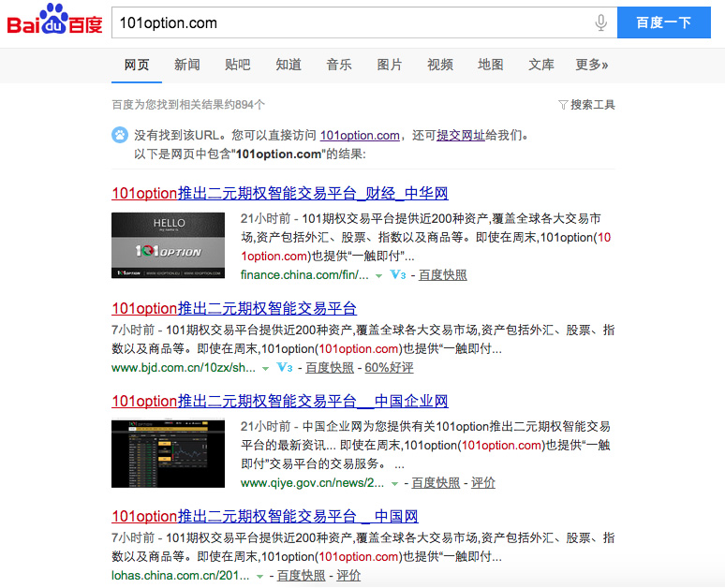Click the finance.china.com/fin/... URL
Screen dimensions: 725x588
(x=304, y=275)
